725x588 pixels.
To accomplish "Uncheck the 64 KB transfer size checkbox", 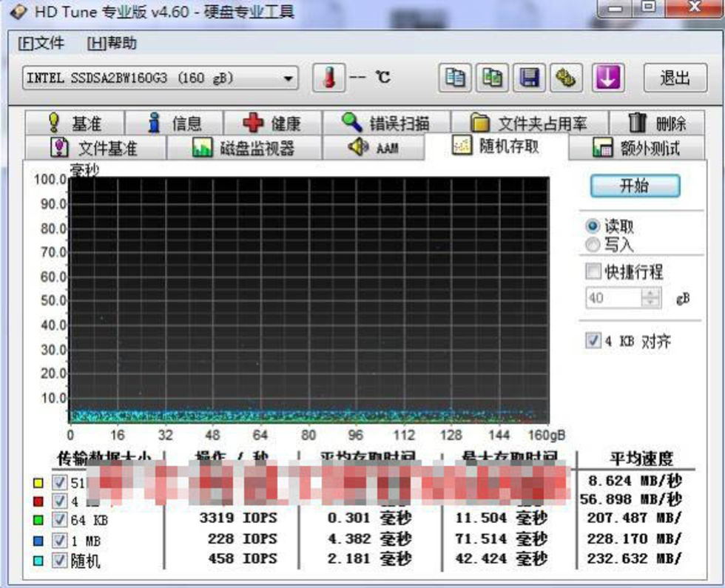I will tap(61, 521).
